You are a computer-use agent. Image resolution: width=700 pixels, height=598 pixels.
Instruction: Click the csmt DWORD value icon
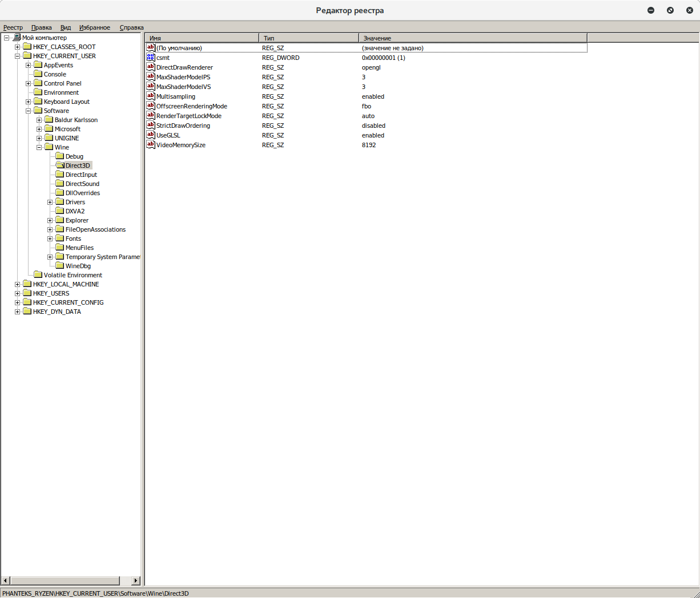(x=151, y=58)
